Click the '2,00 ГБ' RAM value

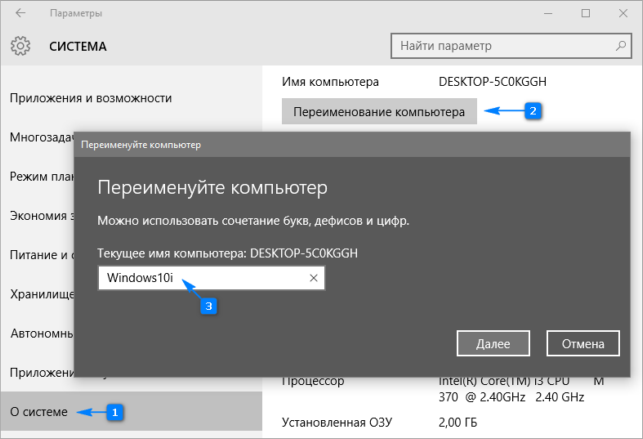point(458,423)
